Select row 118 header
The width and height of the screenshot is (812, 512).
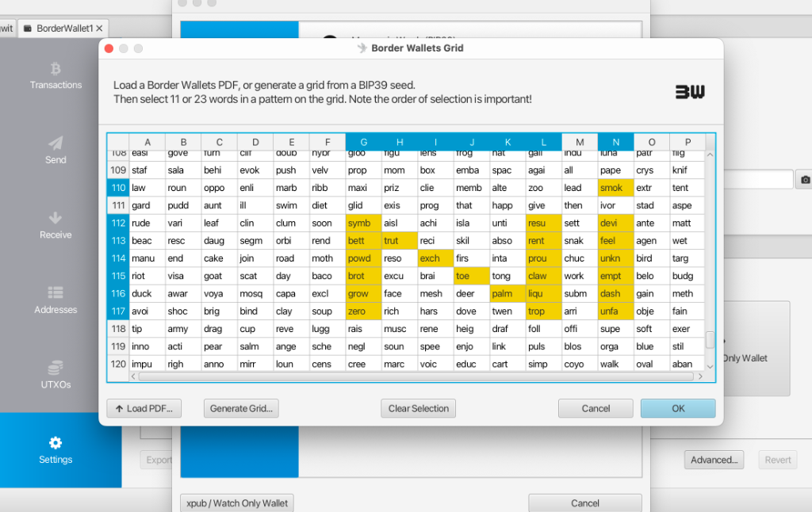point(118,329)
